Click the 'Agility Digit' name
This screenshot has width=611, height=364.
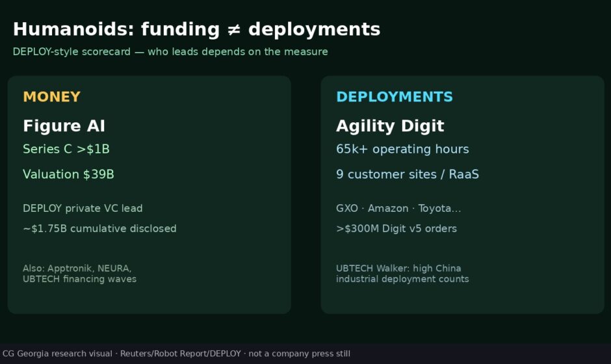click(x=390, y=126)
